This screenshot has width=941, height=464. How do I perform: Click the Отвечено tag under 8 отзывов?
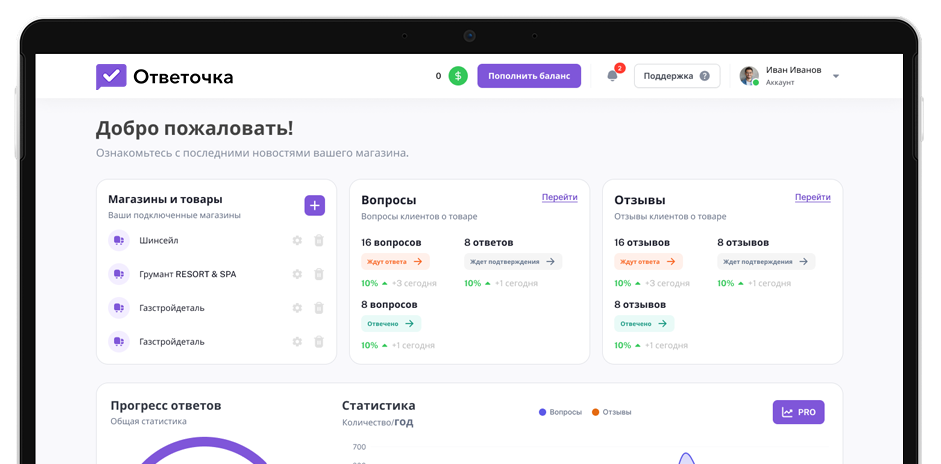click(x=644, y=324)
